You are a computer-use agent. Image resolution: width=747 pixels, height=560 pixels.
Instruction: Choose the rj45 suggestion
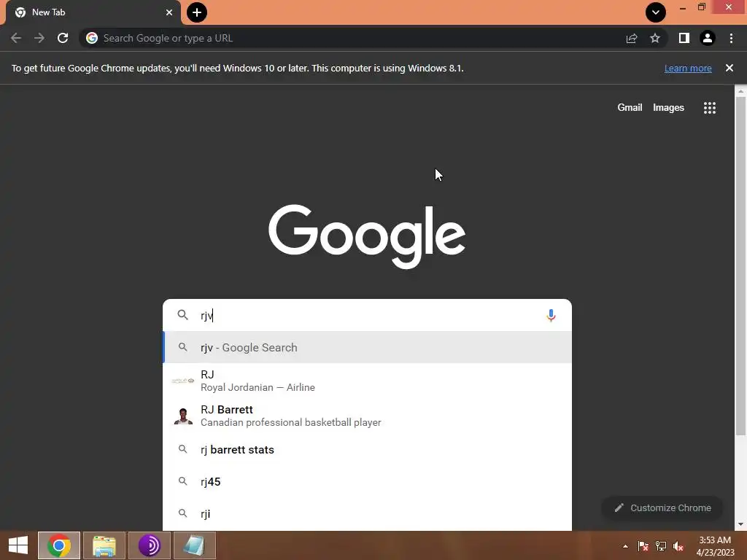point(367,481)
